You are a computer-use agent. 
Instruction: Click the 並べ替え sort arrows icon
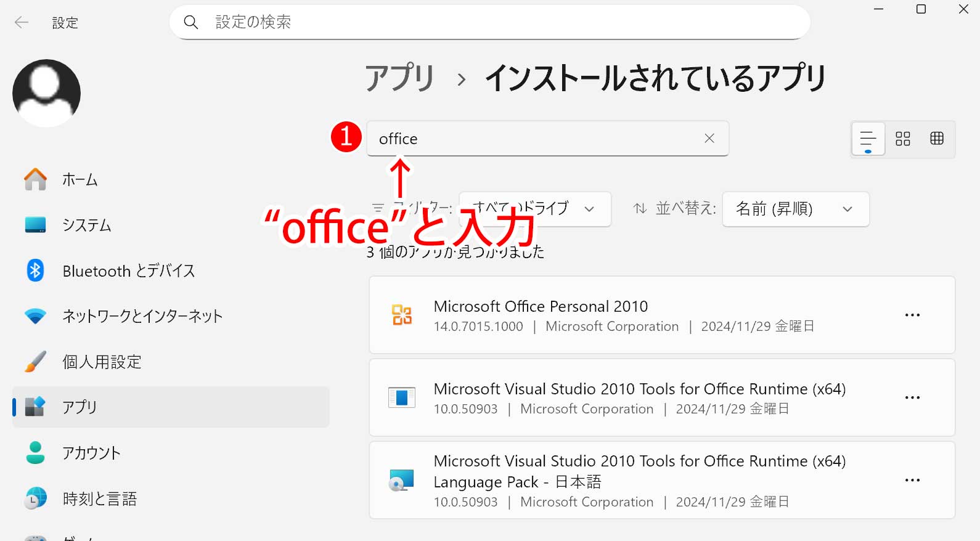(640, 209)
